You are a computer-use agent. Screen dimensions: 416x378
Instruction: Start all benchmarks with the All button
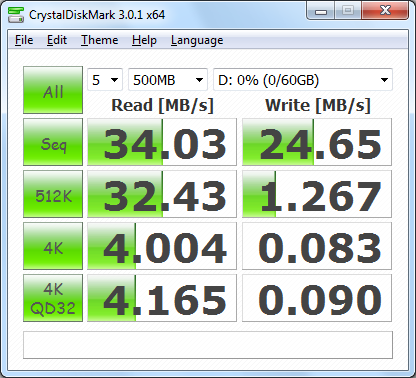tap(53, 90)
